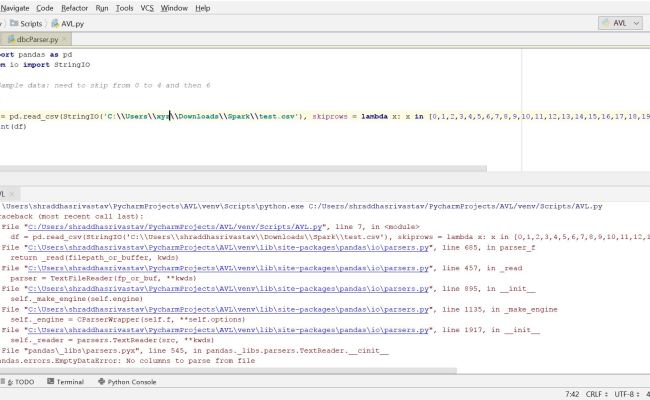Click the print(df) line in editor
Screen dimensions: 650x400
(13, 126)
